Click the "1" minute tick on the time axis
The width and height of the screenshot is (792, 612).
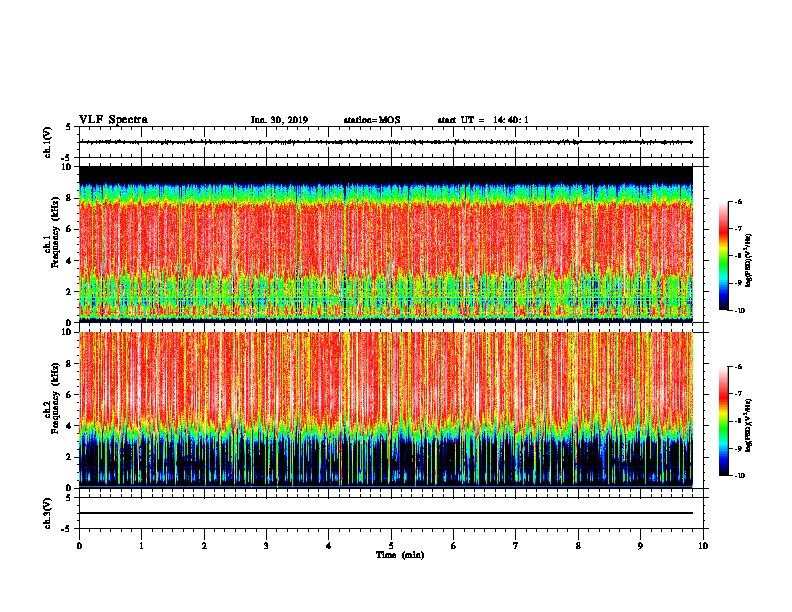[x=141, y=546]
